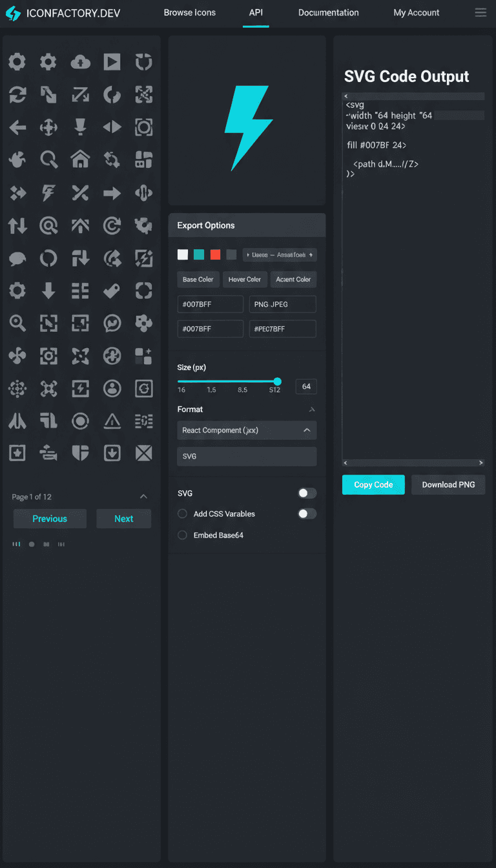Viewport: 496px width, 868px height.
Task: Click the size value field showing 64
Action: click(305, 387)
